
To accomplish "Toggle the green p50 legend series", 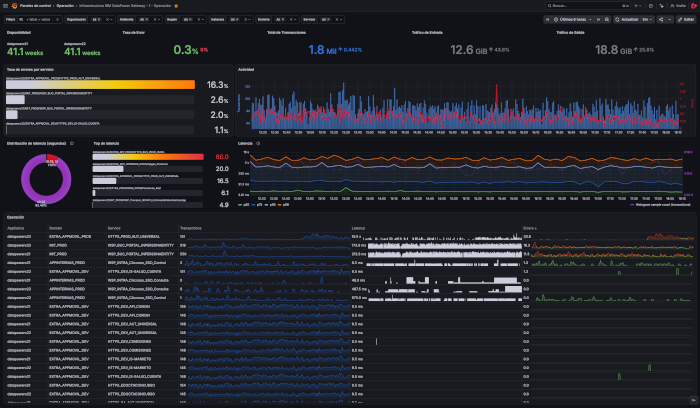I will tap(244, 205).
